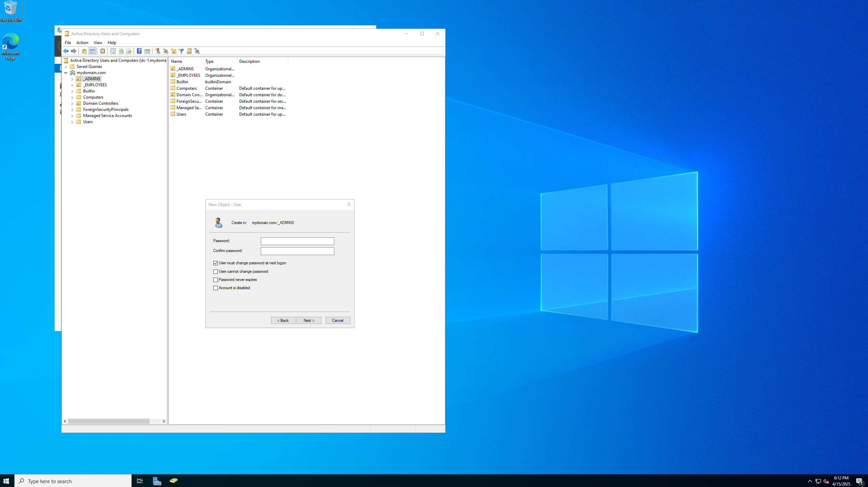
Task: Focus the Password input field
Action: pyautogui.click(x=297, y=241)
